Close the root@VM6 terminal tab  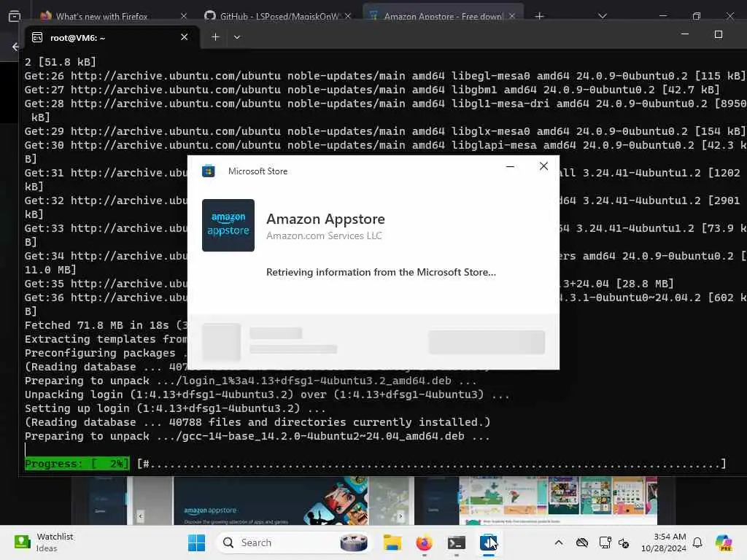coord(185,37)
